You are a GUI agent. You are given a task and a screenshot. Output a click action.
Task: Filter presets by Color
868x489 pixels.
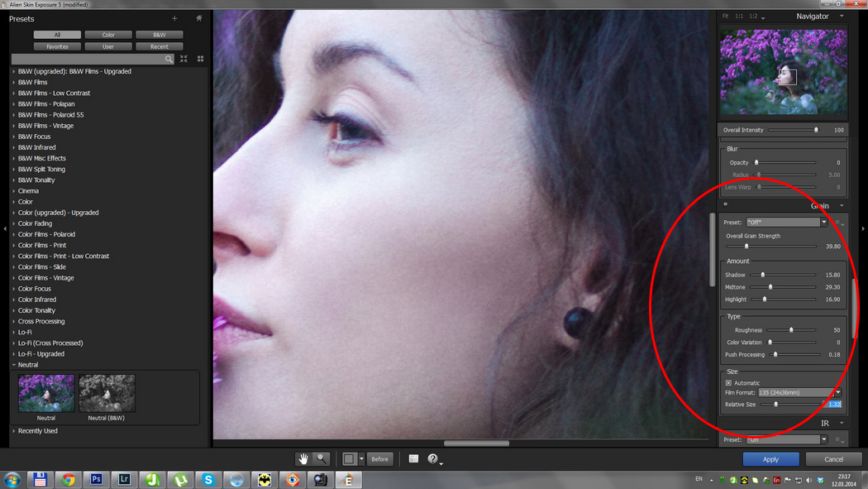click(108, 35)
